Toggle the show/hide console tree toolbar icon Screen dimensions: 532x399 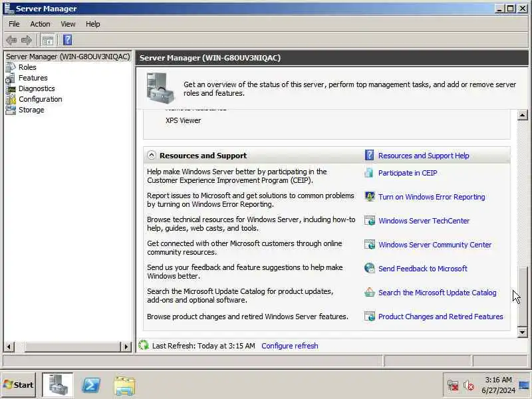[47, 40]
